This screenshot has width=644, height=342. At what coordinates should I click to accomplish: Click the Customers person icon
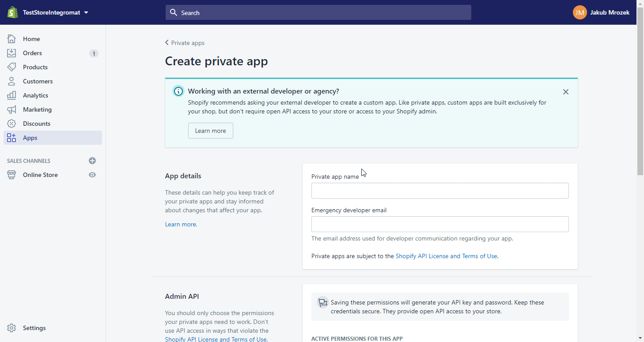11,81
